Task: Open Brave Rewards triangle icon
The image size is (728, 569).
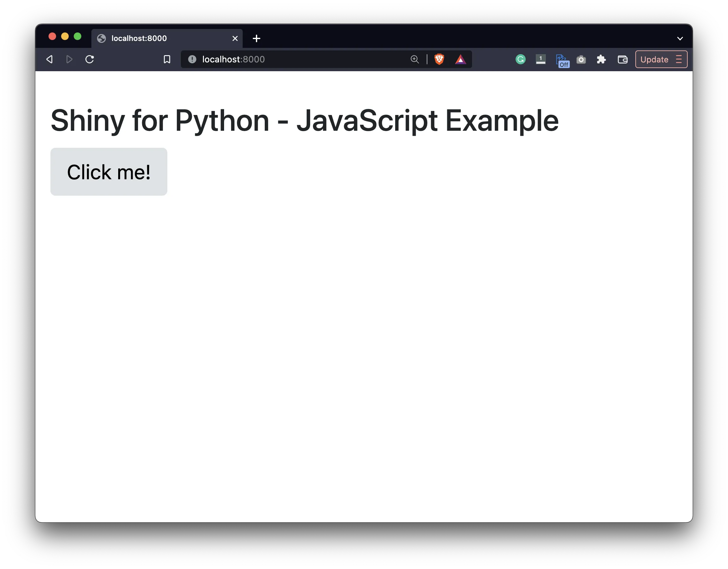Action: tap(461, 59)
